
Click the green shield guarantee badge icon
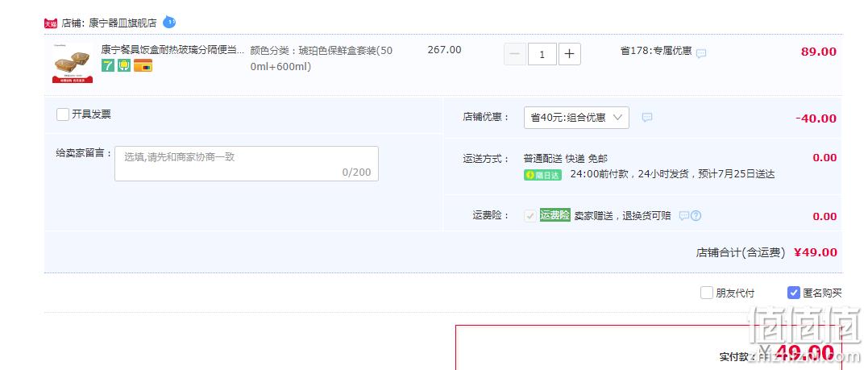click(124, 66)
